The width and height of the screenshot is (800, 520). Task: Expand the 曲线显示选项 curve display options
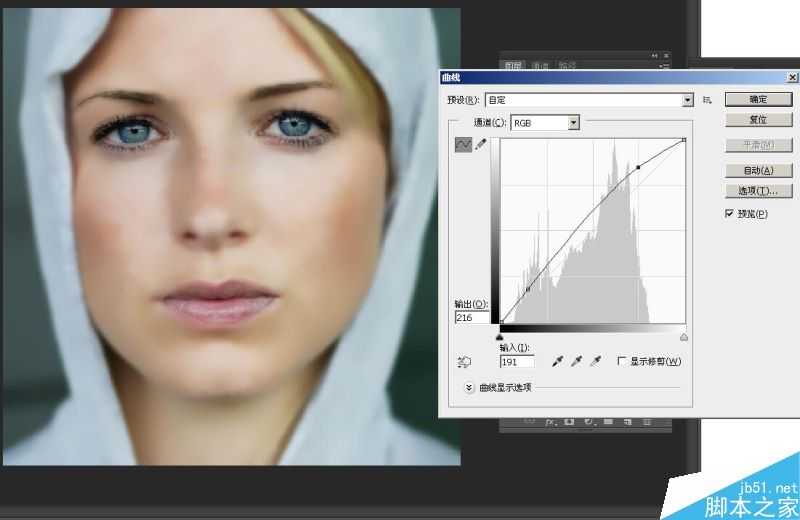coord(468,387)
